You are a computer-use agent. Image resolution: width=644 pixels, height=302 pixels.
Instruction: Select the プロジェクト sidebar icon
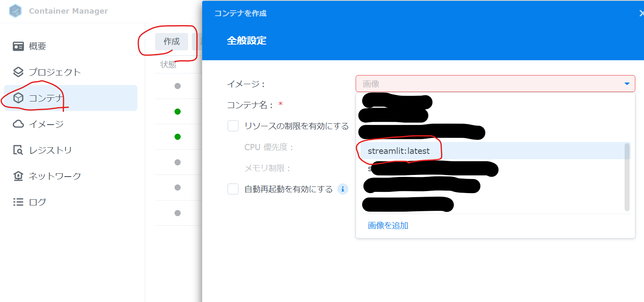click(x=18, y=72)
